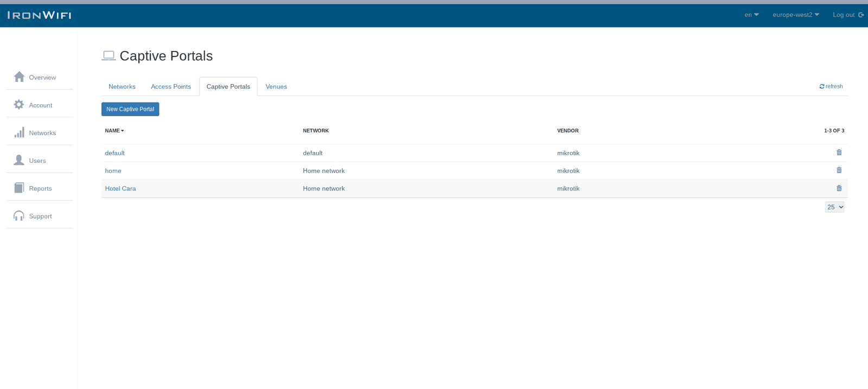Screen dimensions: 868x389
Task: Click the laptop icon beside Captive Portals title
Action: click(x=108, y=55)
